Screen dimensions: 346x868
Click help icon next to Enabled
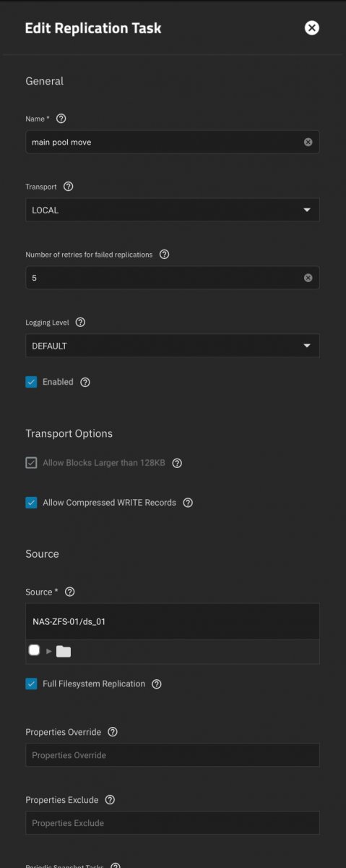(85, 382)
